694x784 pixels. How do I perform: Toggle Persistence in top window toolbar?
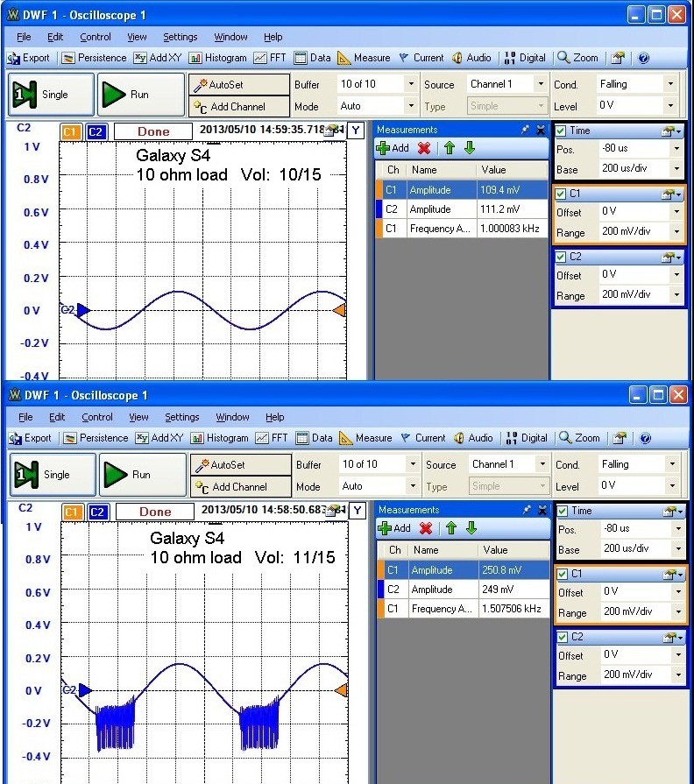tap(95, 58)
